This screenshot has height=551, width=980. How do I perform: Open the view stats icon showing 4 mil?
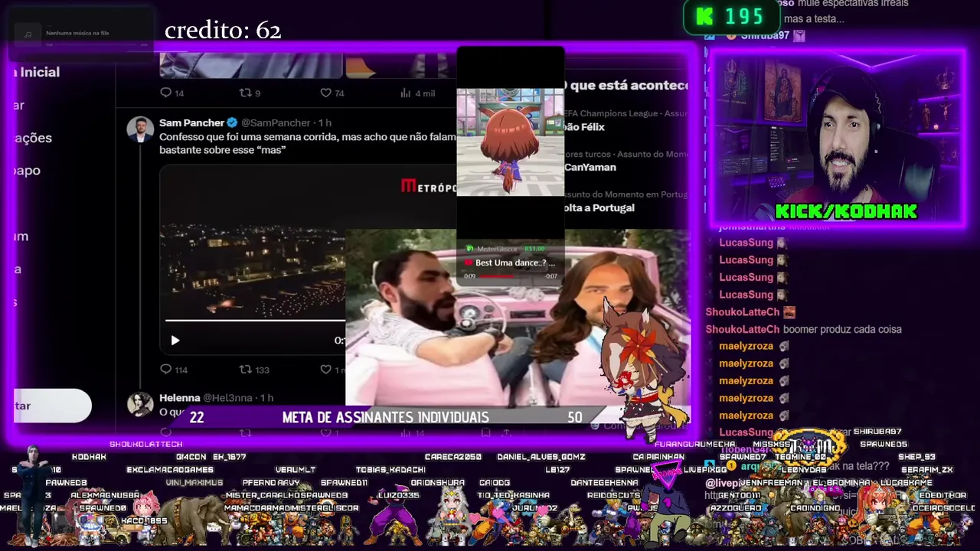coord(405,93)
